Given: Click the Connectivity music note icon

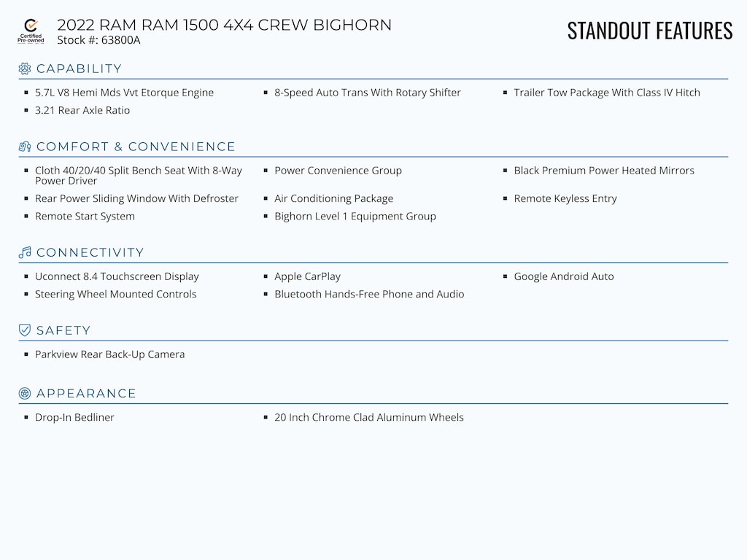Looking at the screenshot, I should point(25,252).
